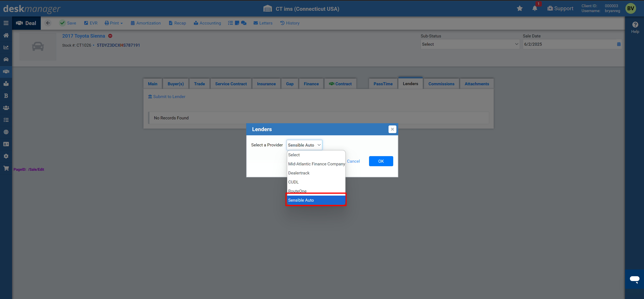Choose Mid-Atlantic Finance Company option
Viewport: 644px width, 299px height.
316,164
